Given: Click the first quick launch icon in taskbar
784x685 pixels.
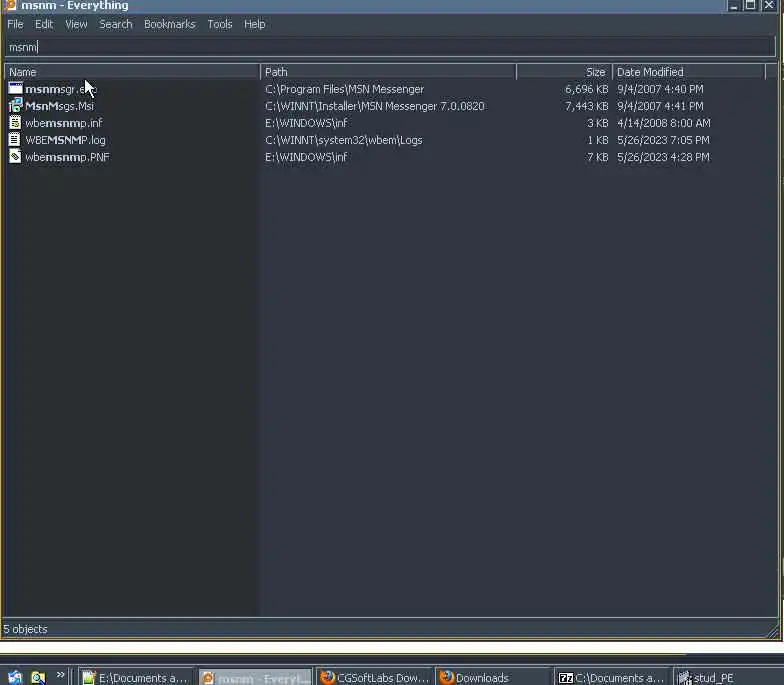Looking at the screenshot, I should point(15,678).
